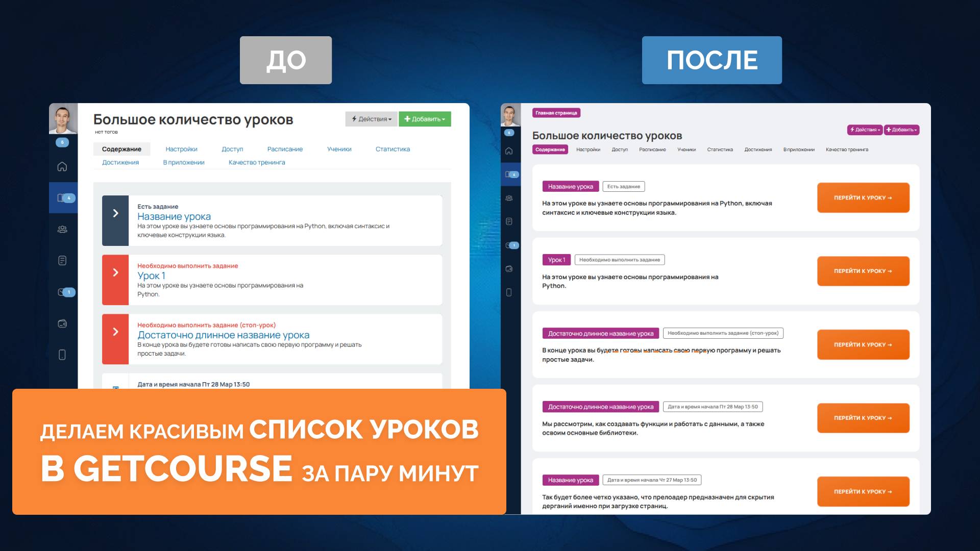
Task: Click the lightning icon on the pink Действия button
Action: point(851,130)
